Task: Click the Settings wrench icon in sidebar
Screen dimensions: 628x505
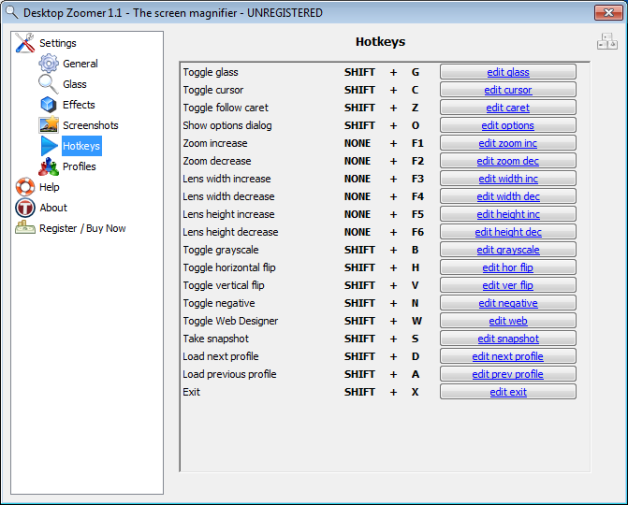Action: tap(25, 43)
